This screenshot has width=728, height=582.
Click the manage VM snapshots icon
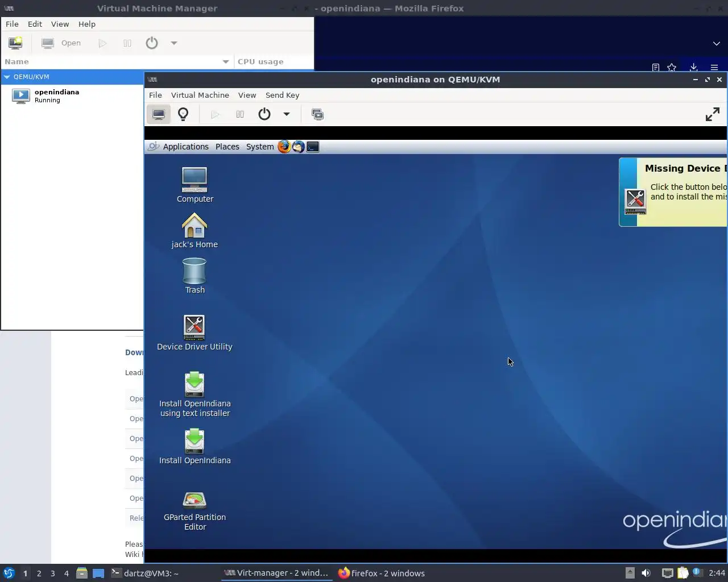click(317, 114)
